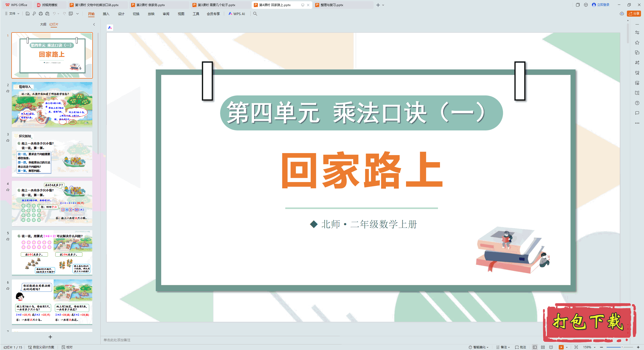Expand the 文件 menu dropdown
The width and height of the screenshot is (644, 350).
(12, 14)
